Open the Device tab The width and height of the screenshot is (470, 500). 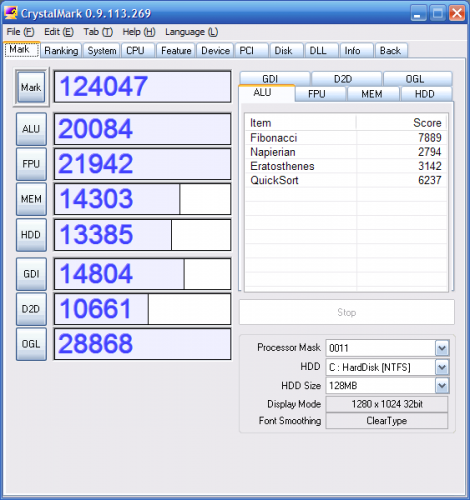(215, 51)
